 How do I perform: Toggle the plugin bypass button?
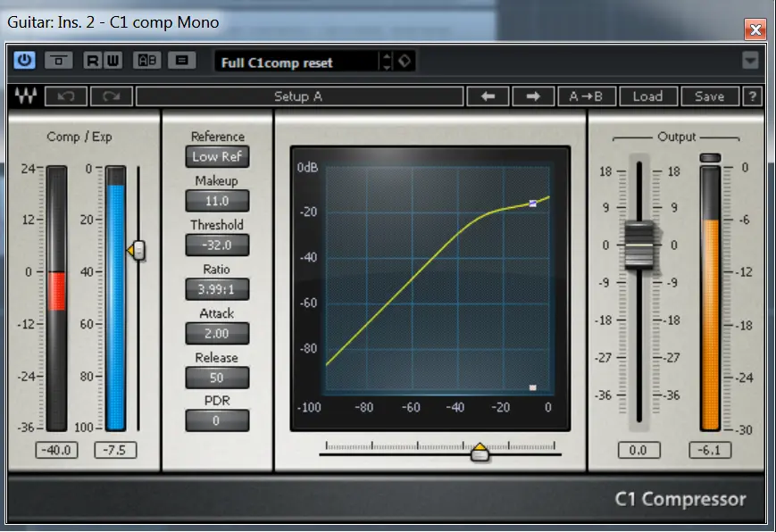click(59, 61)
